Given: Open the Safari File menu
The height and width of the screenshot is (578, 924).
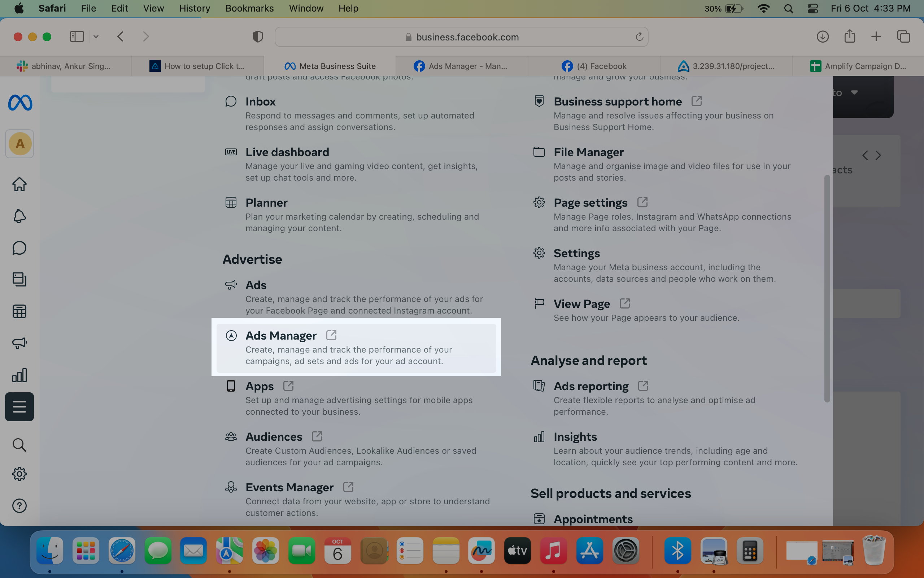Looking at the screenshot, I should point(88,8).
